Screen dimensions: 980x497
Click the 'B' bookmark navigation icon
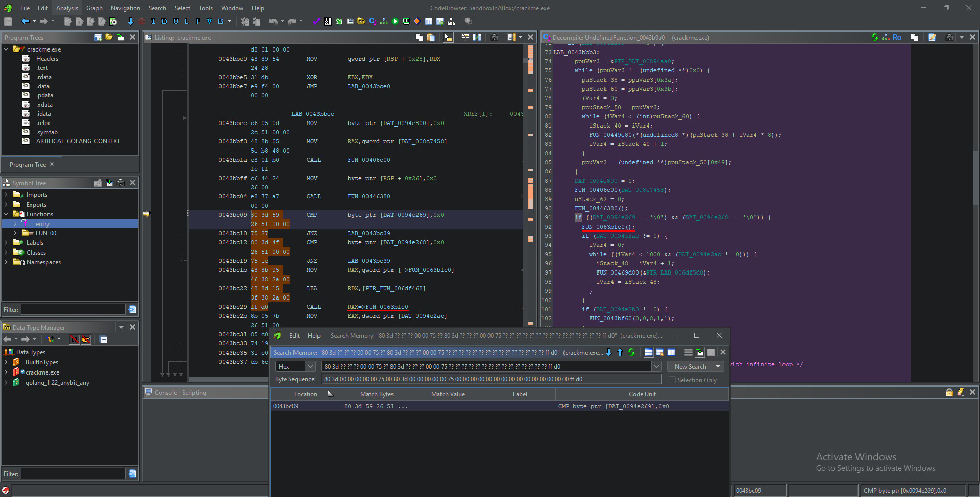coord(220,21)
